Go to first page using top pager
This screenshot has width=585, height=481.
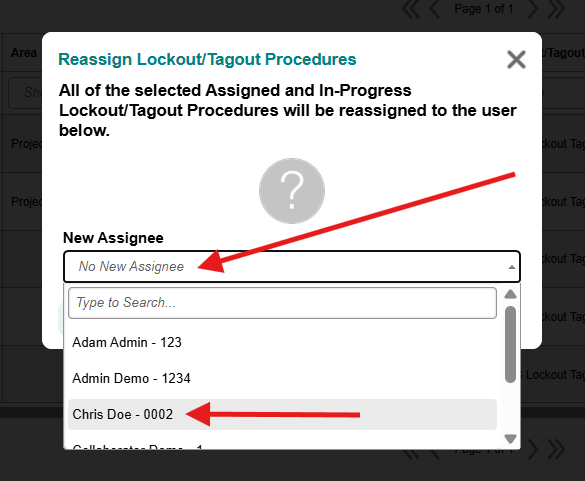[x=411, y=9]
